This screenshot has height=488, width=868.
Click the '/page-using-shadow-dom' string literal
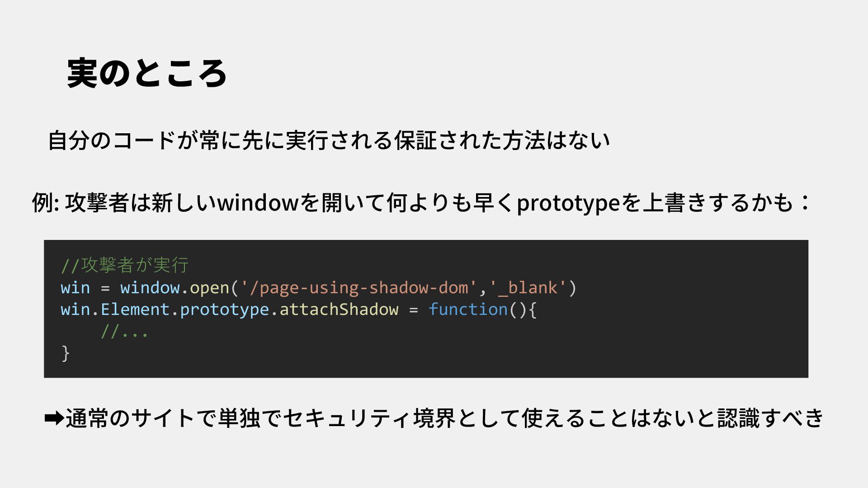(x=359, y=288)
